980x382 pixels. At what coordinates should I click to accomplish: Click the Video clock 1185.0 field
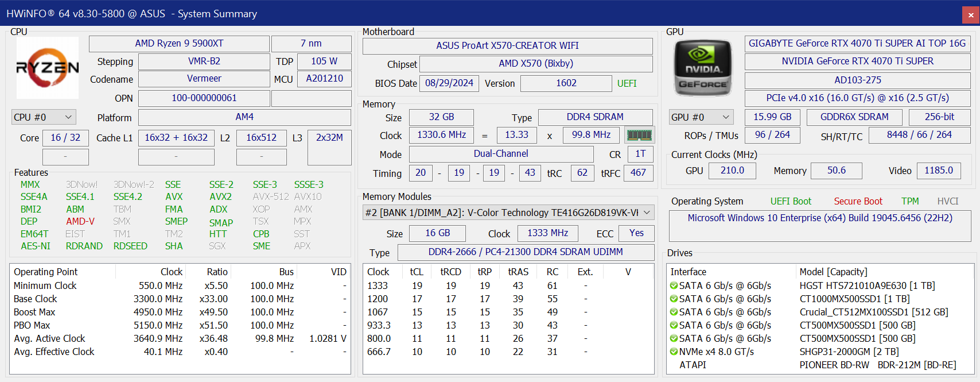tap(939, 171)
